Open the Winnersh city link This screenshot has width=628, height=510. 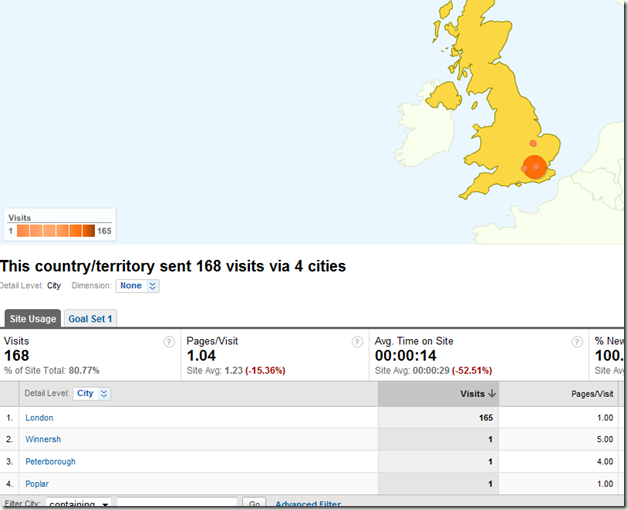pyautogui.click(x=43, y=439)
